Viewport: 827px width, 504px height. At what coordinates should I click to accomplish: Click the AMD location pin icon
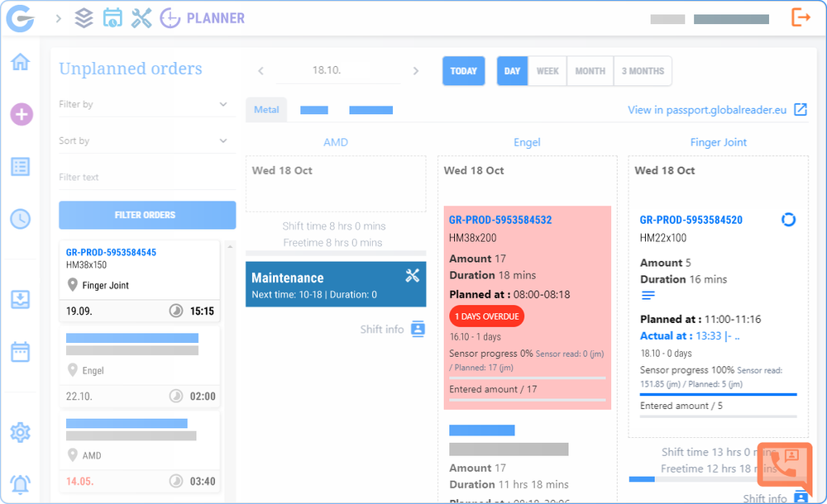73,455
